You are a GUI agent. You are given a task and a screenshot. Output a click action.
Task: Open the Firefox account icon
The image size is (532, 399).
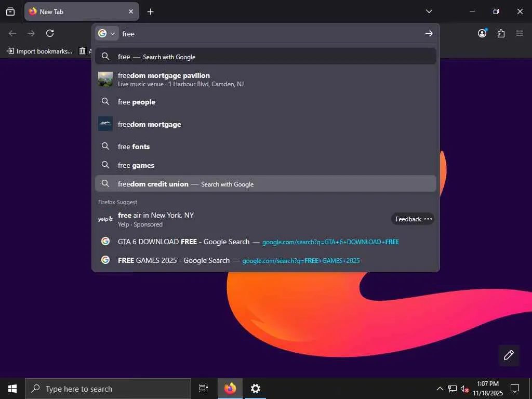(482, 33)
